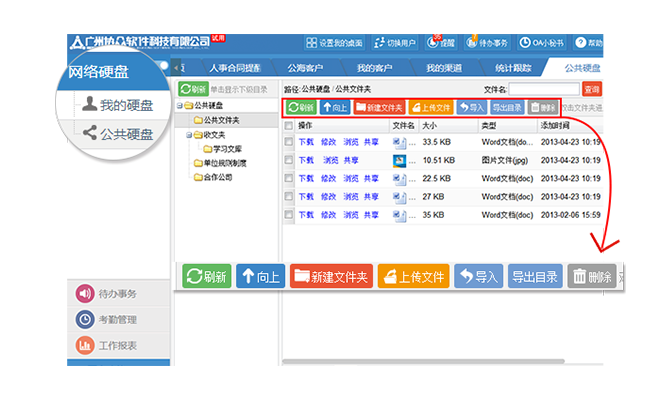Switch to the 公海客户 tab
The height and width of the screenshot is (412, 670).
[x=308, y=68]
